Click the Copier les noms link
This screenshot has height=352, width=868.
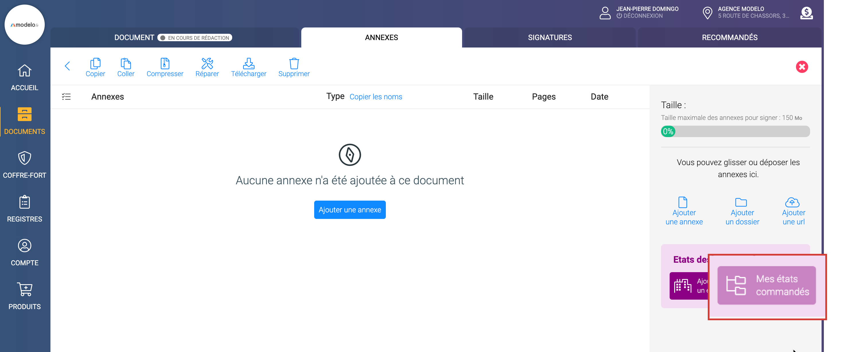(376, 97)
